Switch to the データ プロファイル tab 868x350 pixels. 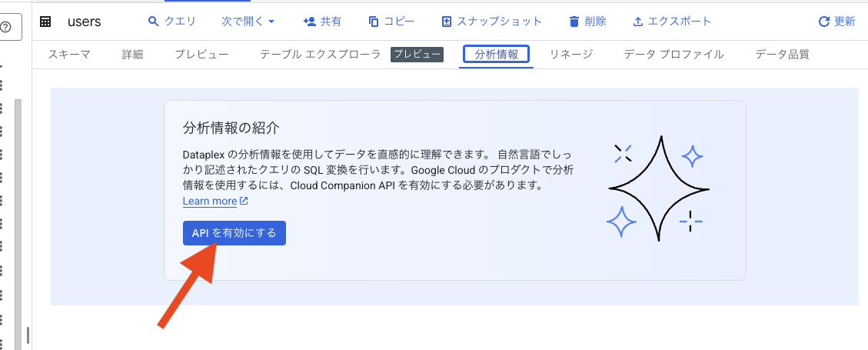pos(673,55)
